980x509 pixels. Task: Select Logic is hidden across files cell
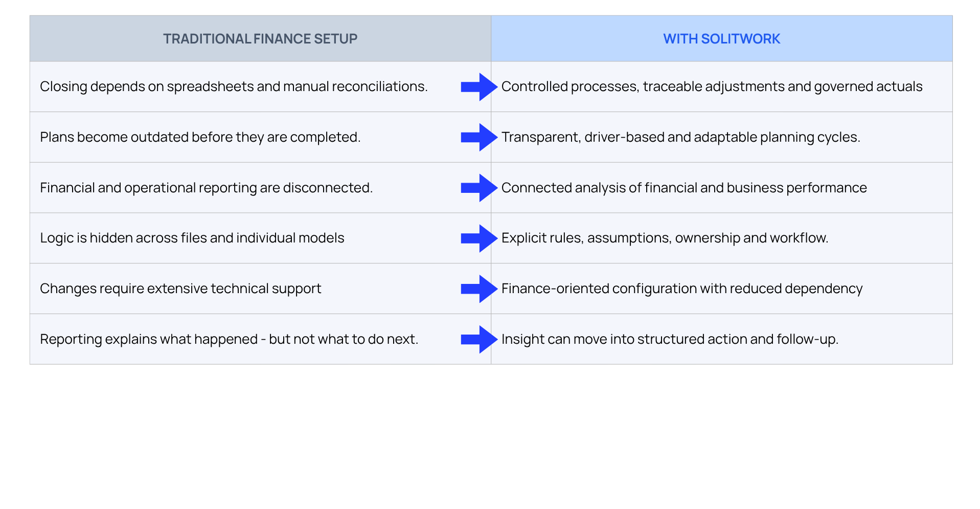pos(260,238)
